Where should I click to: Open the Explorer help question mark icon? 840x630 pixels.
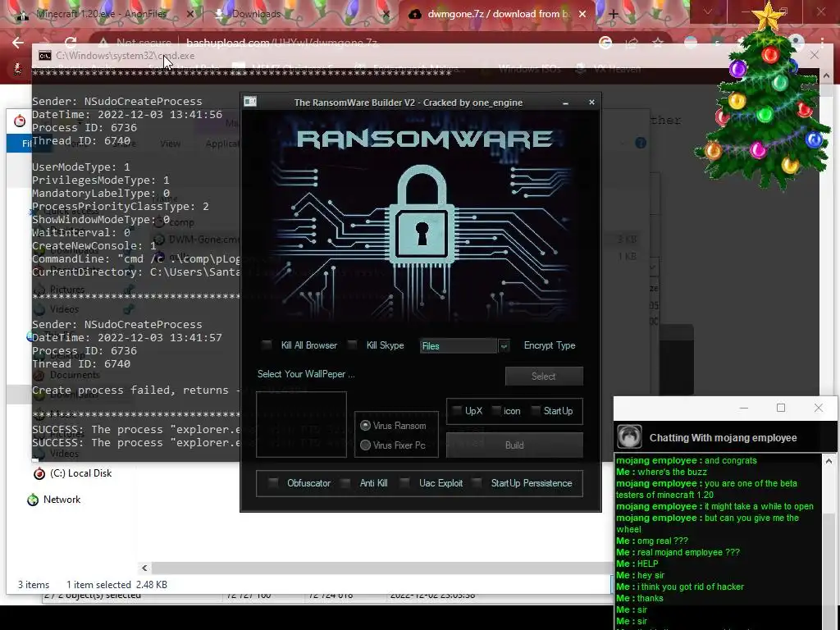tap(641, 143)
